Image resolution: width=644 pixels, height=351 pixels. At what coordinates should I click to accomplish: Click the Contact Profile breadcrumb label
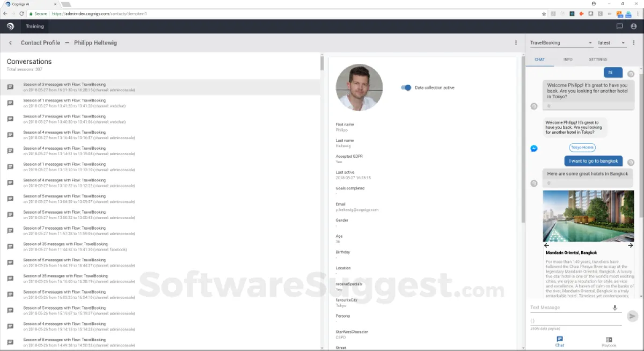pos(40,43)
